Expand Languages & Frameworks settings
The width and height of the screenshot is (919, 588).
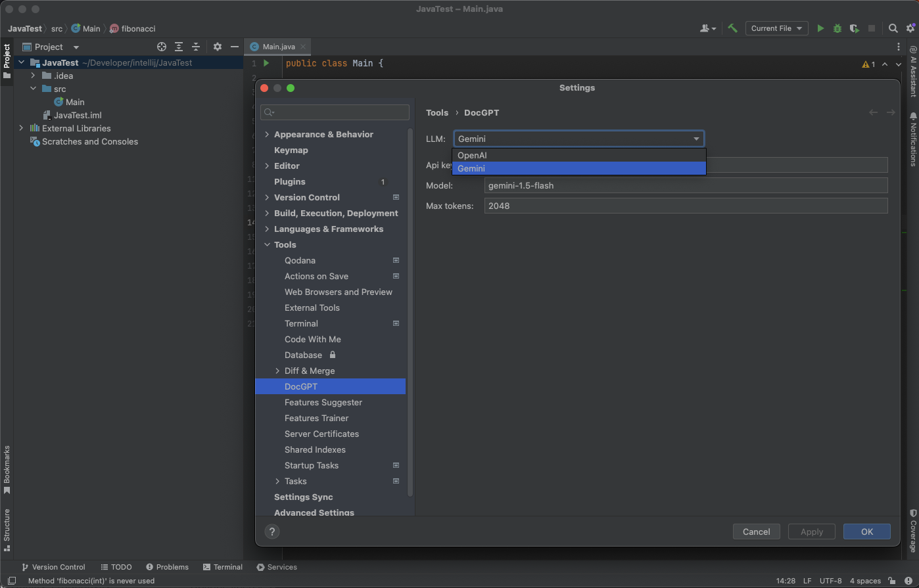[x=267, y=229]
